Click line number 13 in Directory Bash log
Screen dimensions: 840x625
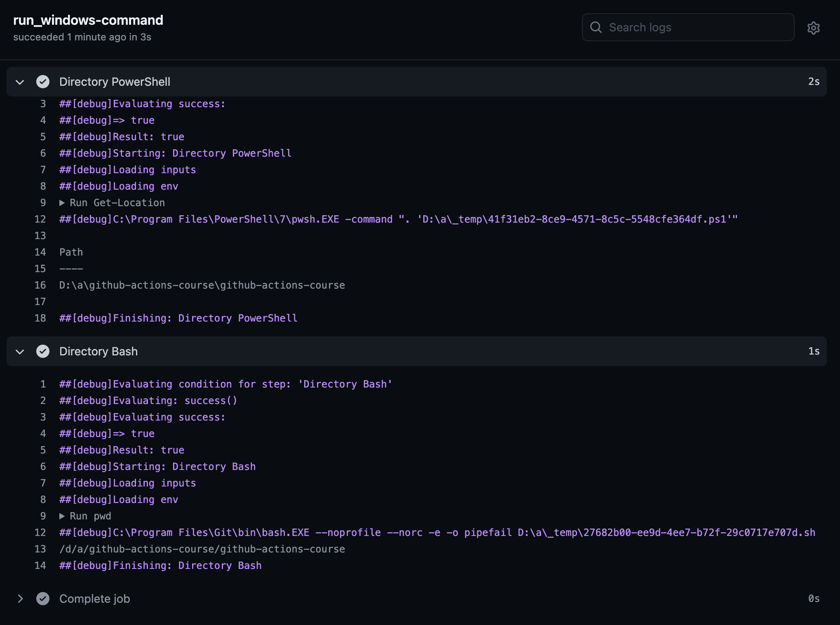point(40,549)
